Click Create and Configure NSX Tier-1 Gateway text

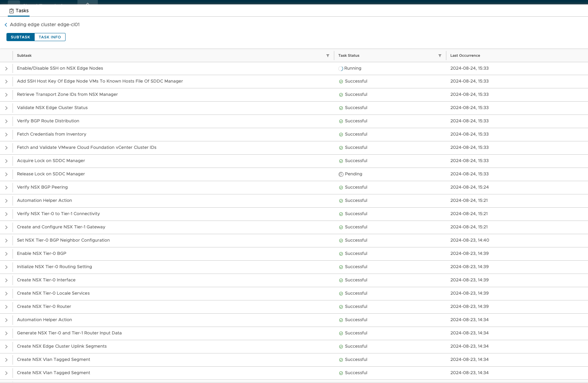61,227
